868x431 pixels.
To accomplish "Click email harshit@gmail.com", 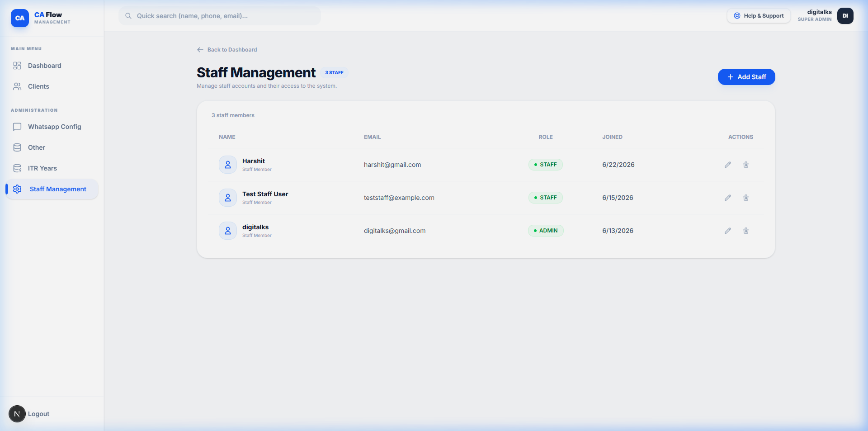I will tap(392, 165).
